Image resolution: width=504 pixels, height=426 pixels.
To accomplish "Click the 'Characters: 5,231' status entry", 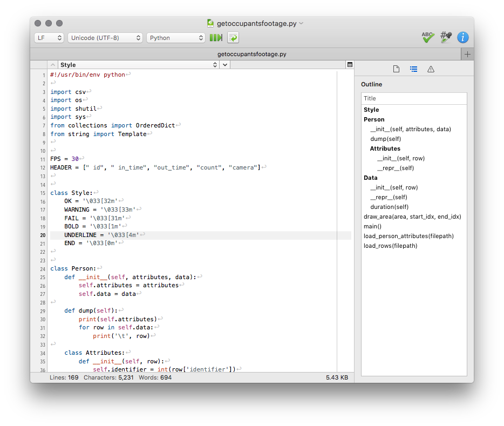I will point(108,377).
